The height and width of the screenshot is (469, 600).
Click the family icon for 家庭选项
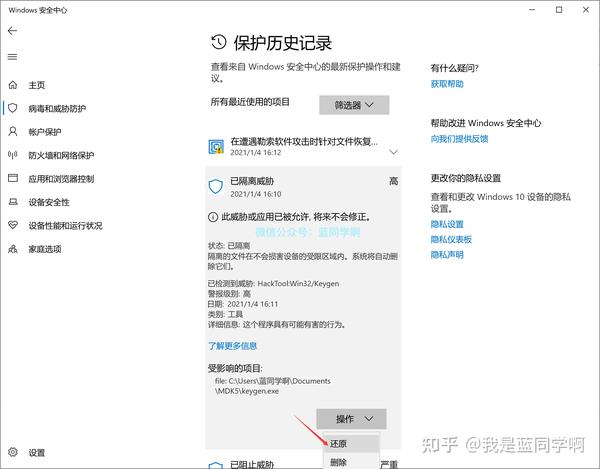13,249
